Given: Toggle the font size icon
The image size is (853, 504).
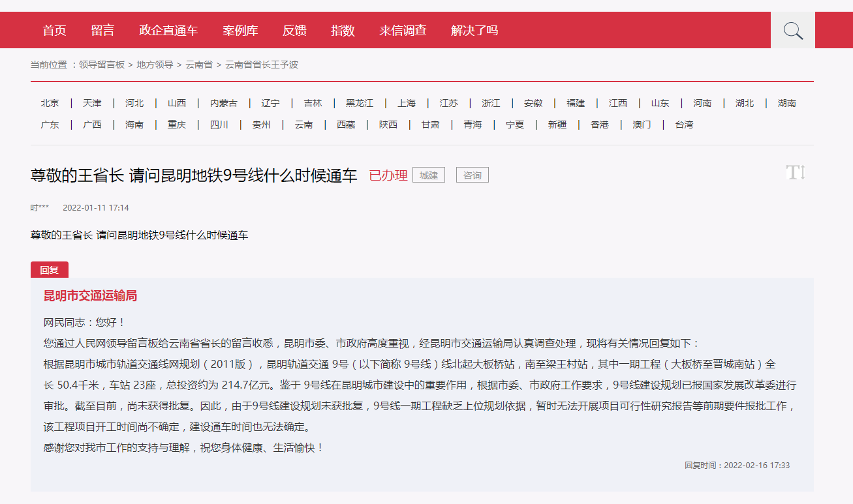Looking at the screenshot, I should coord(796,173).
